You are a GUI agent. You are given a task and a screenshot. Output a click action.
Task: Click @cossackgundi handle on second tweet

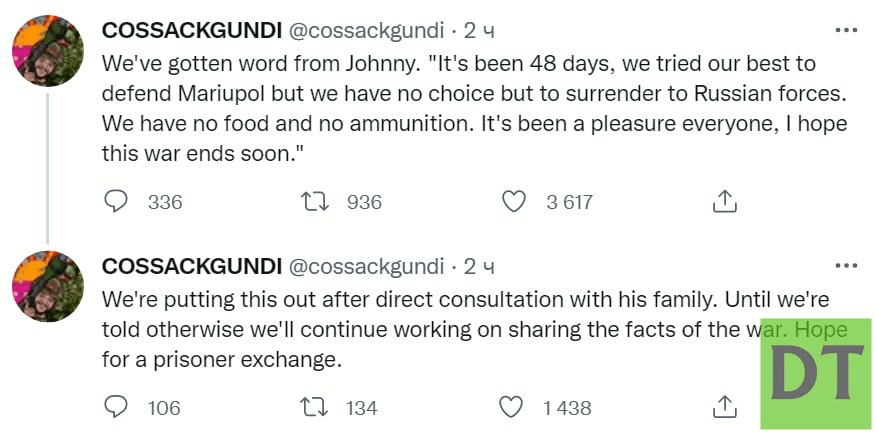pyautogui.click(x=366, y=266)
